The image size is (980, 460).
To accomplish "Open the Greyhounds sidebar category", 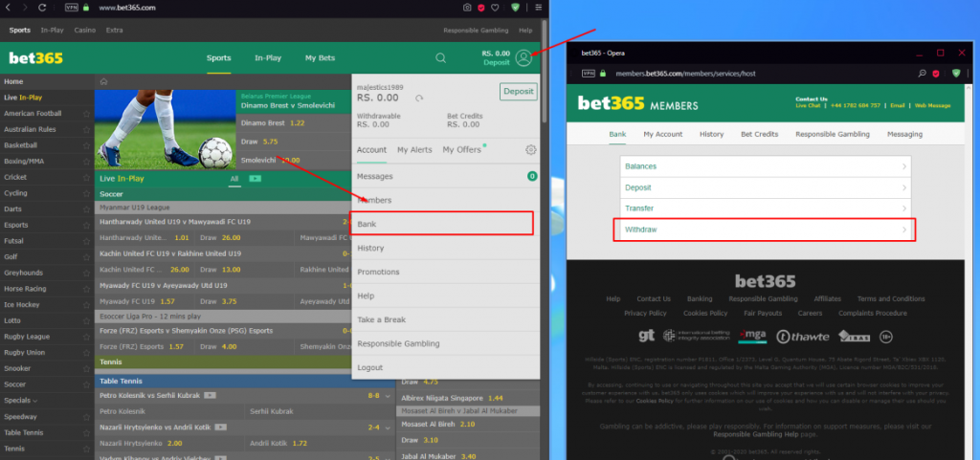I will pyautogui.click(x=23, y=273).
